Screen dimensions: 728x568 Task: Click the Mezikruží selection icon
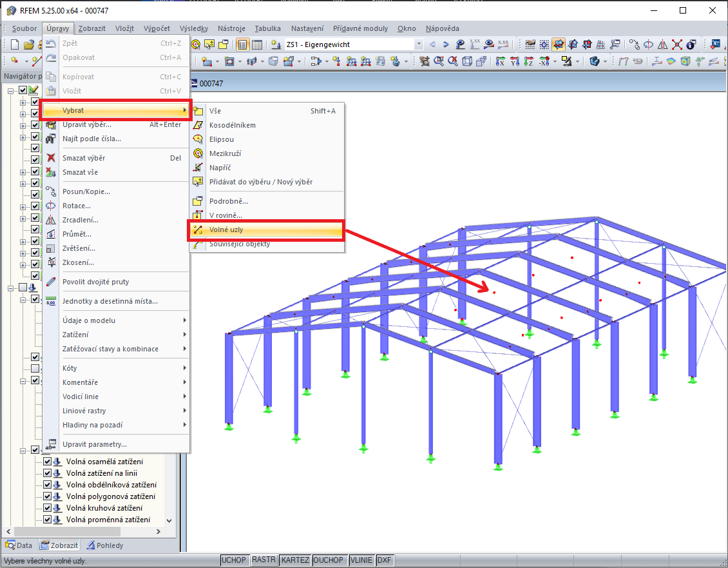[198, 153]
